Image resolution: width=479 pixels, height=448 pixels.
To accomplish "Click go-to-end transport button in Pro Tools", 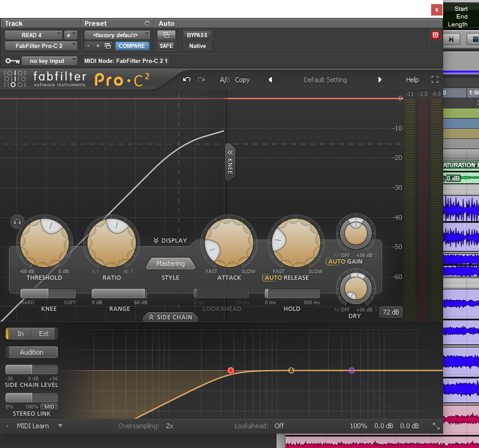I will [x=451, y=39].
